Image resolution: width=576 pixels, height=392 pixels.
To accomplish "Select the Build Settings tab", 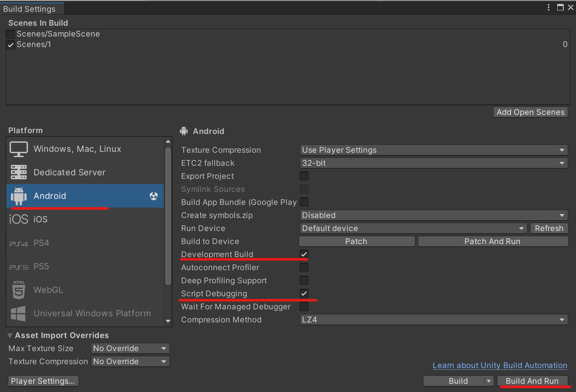I will pos(29,9).
